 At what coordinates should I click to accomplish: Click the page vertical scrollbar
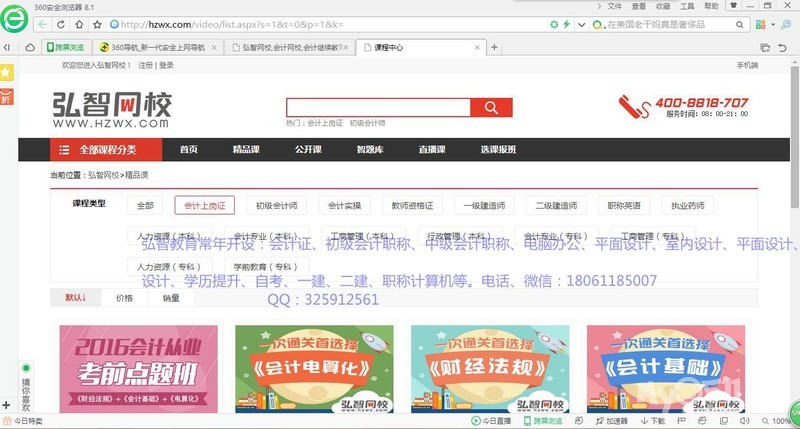pyautogui.click(x=795, y=137)
